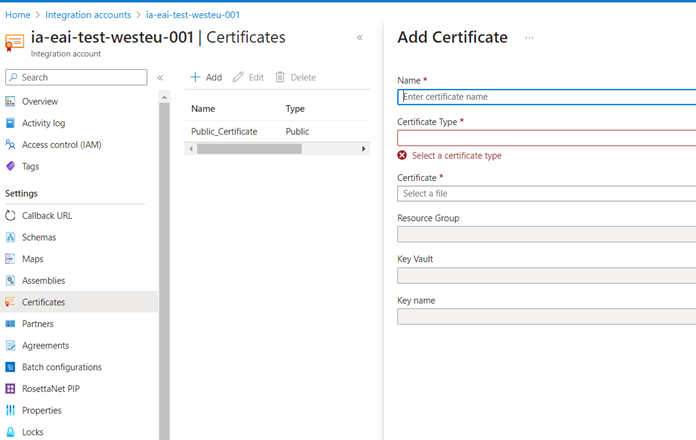Select Properties menu item
The width and height of the screenshot is (696, 440).
(42, 410)
